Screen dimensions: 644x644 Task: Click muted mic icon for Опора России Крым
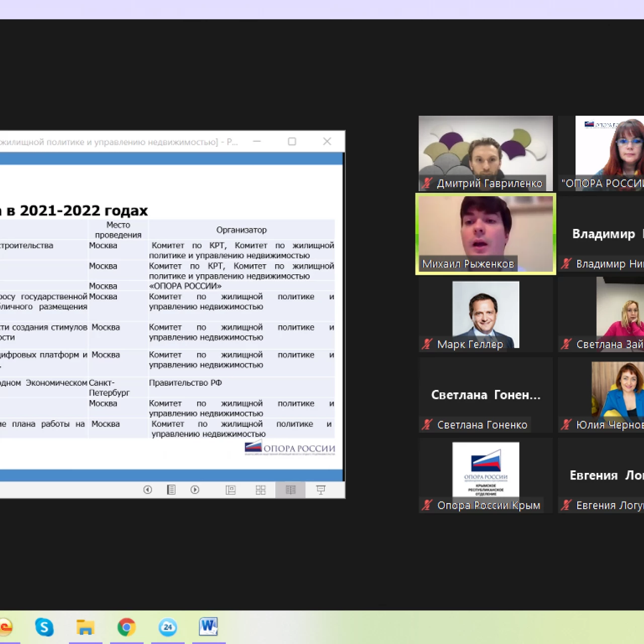click(427, 505)
